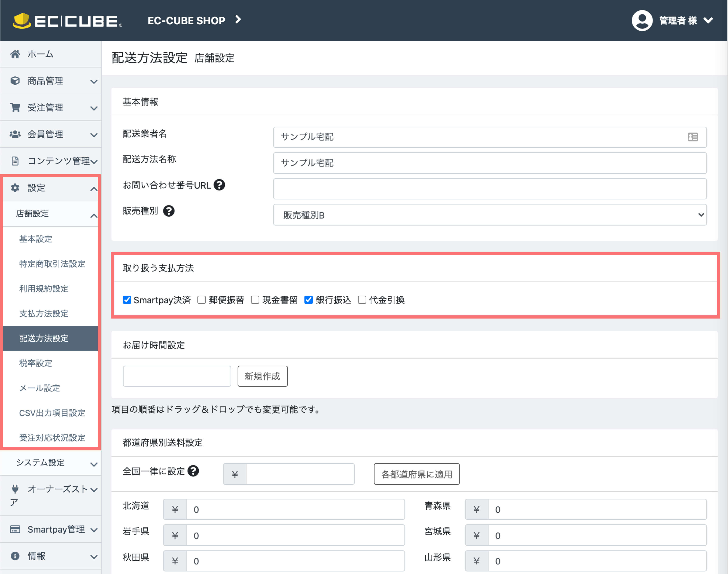The image size is (728, 574).
Task: Click the Smartpay管理 credit card icon
Action: click(x=15, y=529)
